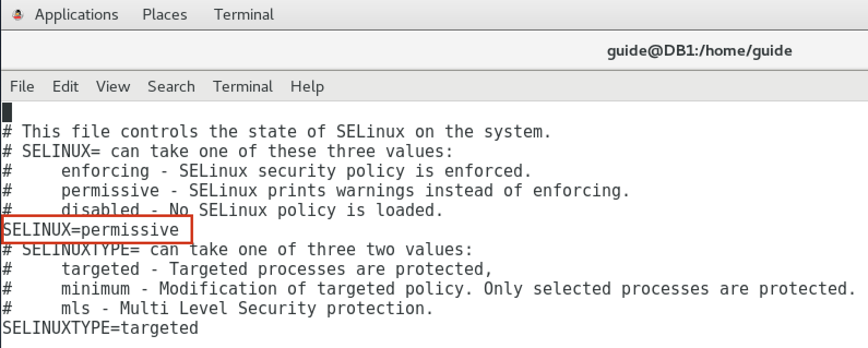Viewport: 868px width, 348px height.
Task: Click the comment line mentioning mls
Action: 218,308
